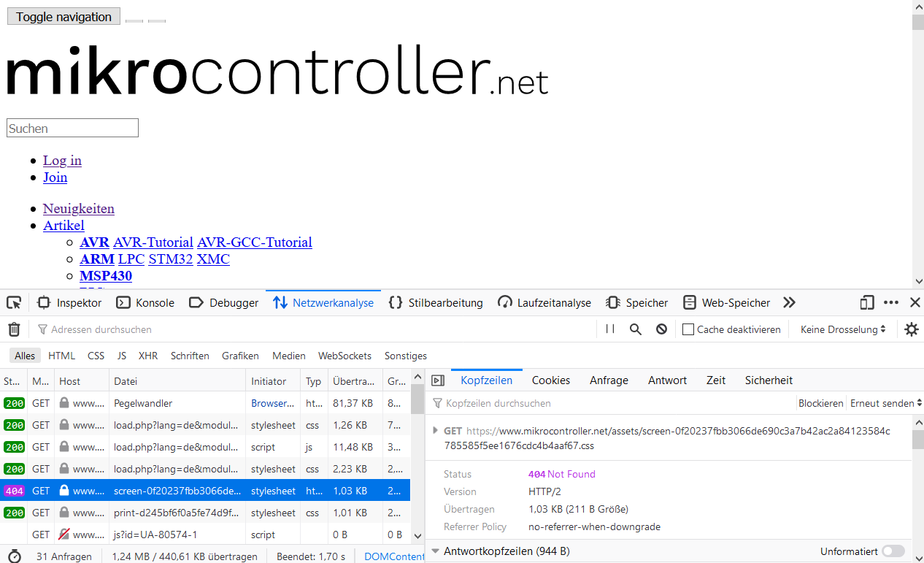Open Erneut senden dropdown
This screenshot has width=924, height=563.
pyautogui.click(x=886, y=403)
